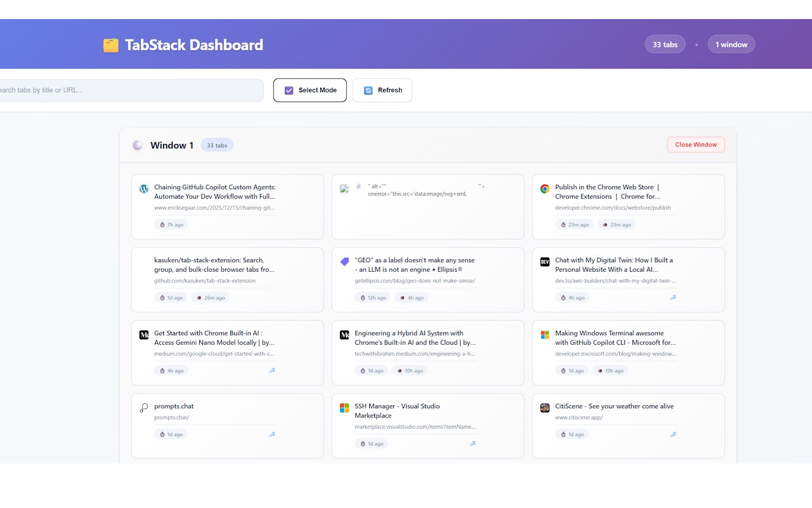Screen dimensions: 812x508
Task: Click the sleeping zzz icon on Chat with My Digital Twin card
Action: 673,297
